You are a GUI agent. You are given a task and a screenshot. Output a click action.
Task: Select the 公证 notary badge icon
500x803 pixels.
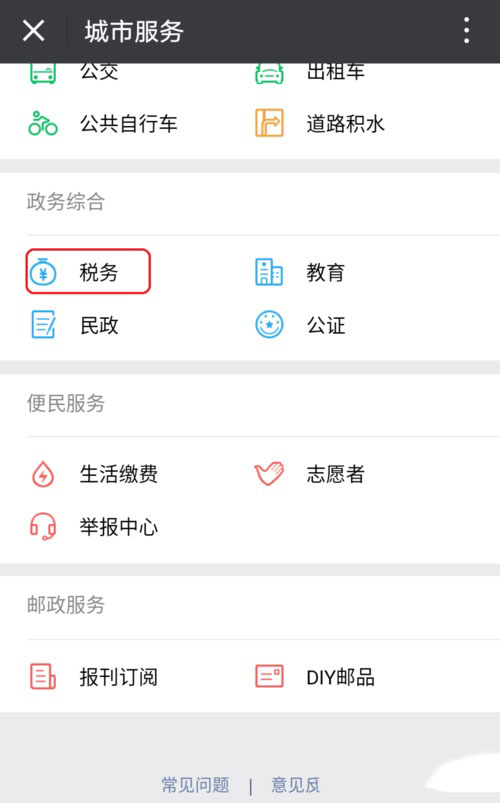269,325
